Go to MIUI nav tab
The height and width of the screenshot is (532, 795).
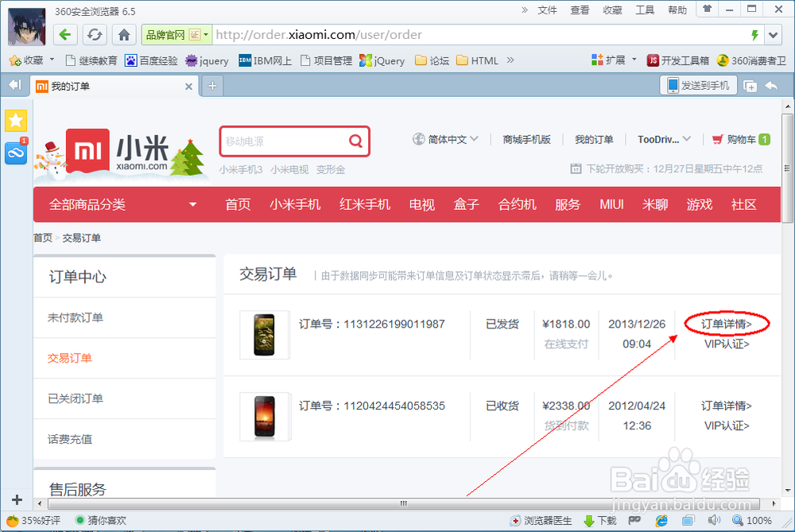coord(611,204)
